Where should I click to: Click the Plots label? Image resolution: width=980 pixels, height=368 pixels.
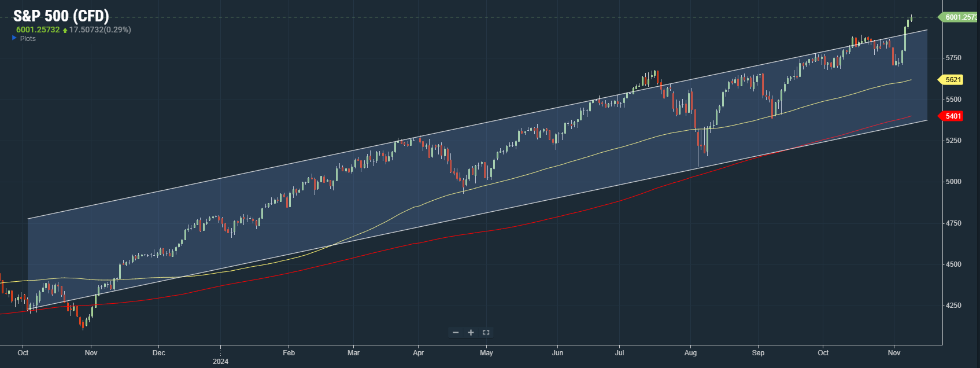[x=28, y=39]
